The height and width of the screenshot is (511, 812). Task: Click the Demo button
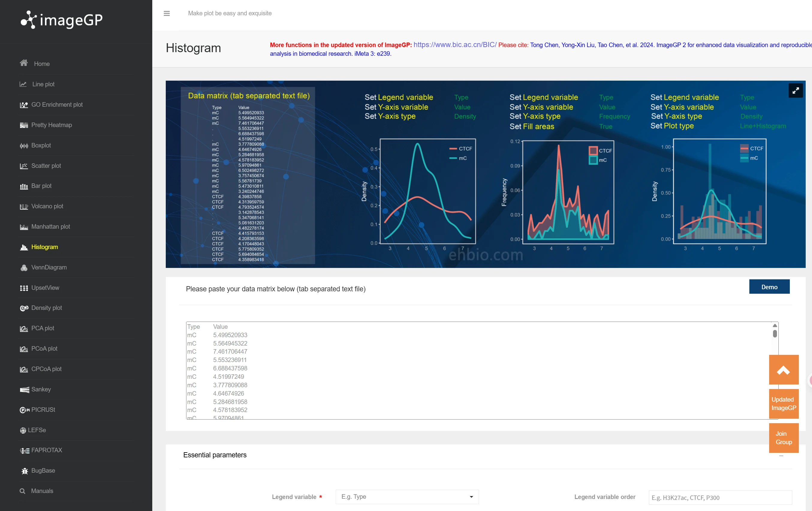[769, 287]
